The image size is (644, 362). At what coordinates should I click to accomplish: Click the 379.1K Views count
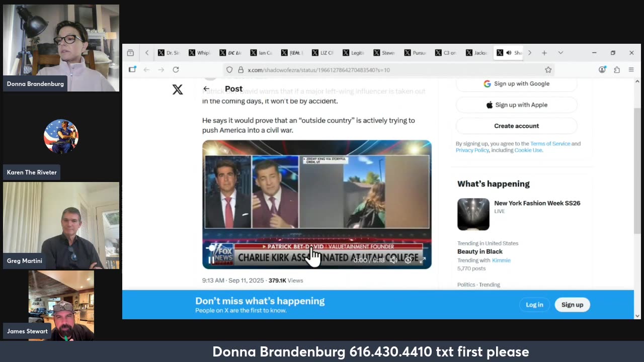point(286,281)
